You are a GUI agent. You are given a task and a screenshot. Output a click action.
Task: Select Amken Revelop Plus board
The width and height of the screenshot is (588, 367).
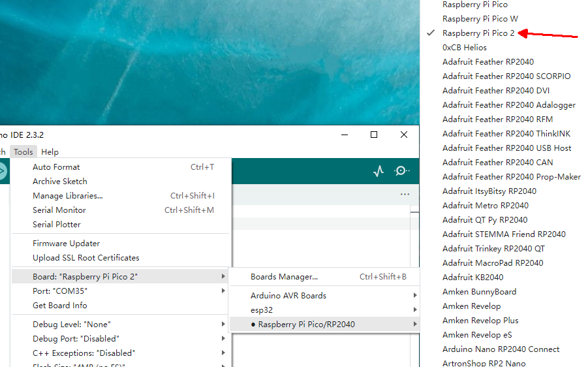pyautogui.click(x=480, y=321)
